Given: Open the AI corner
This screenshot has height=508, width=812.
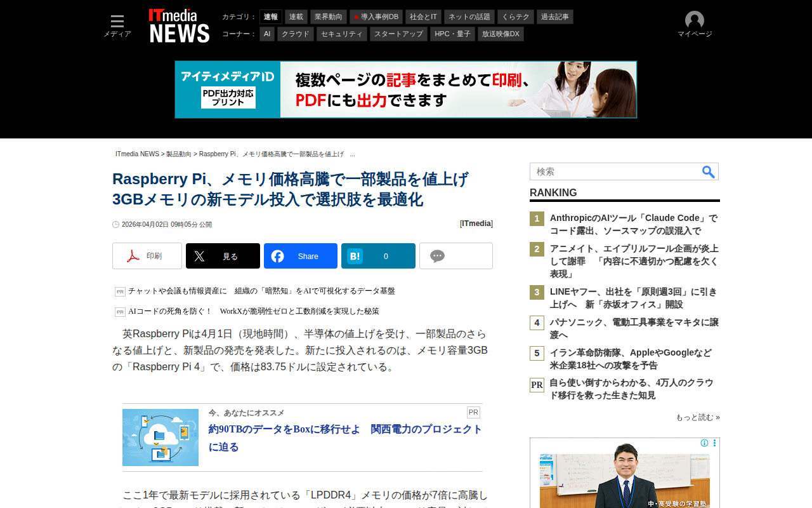Looking at the screenshot, I should point(267,34).
